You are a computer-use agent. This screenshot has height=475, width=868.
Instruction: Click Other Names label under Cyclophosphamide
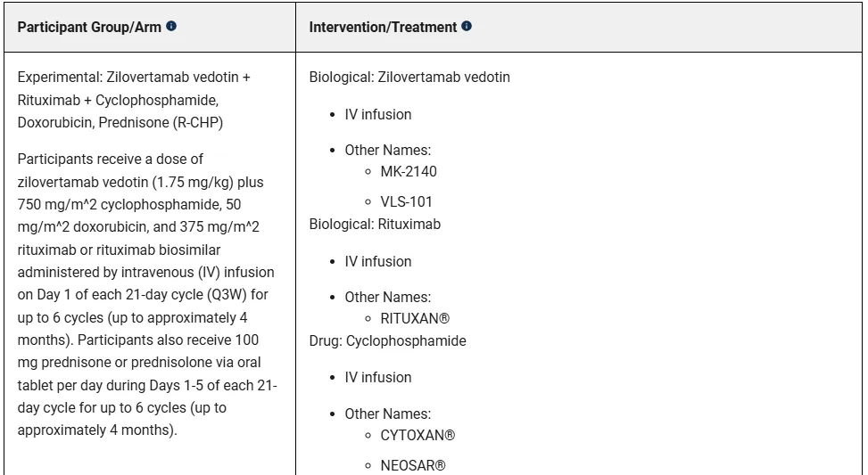[x=387, y=414]
